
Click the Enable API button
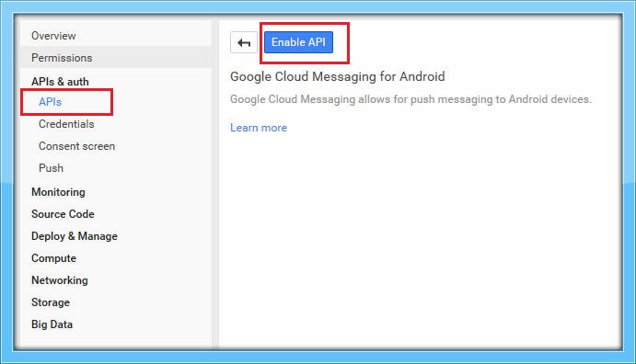click(x=298, y=42)
